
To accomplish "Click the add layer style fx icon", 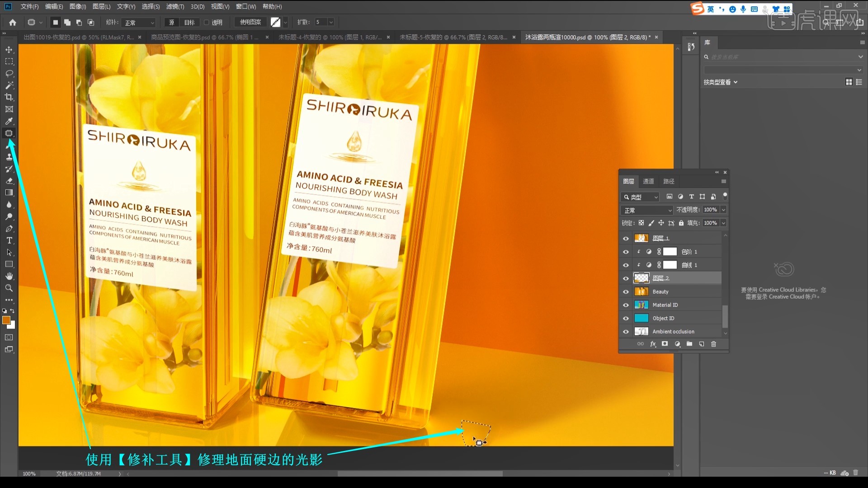I will [653, 344].
